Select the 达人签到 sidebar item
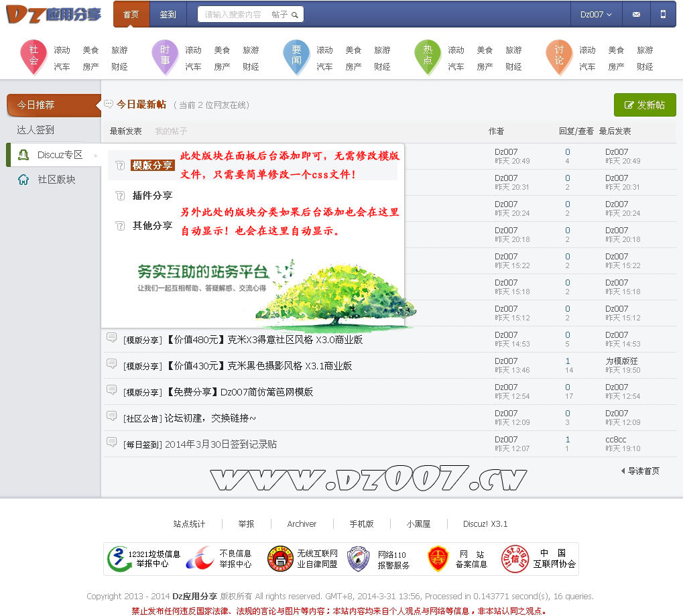The height and width of the screenshot is (616, 683). click(36, 130)
